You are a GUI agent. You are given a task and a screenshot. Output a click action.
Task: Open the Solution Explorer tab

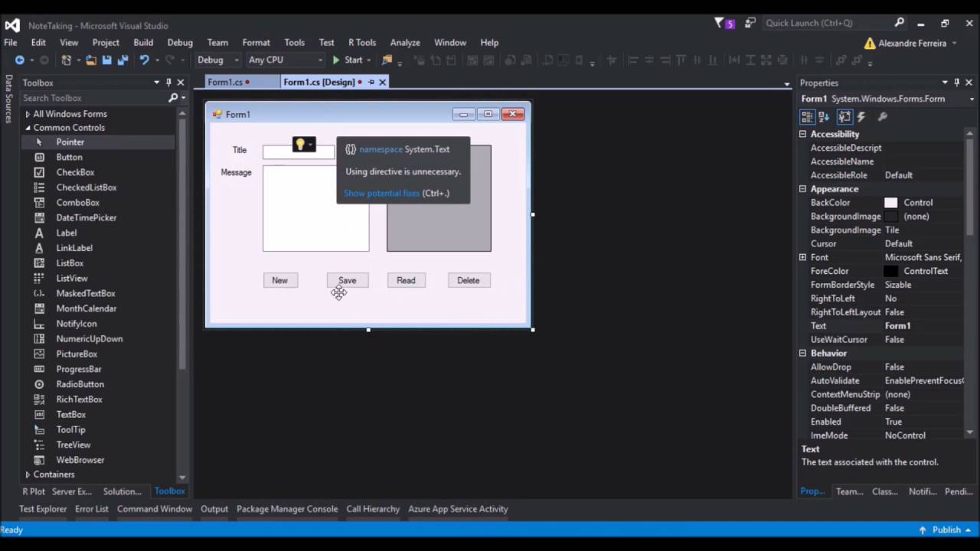[x=122, y=491]
